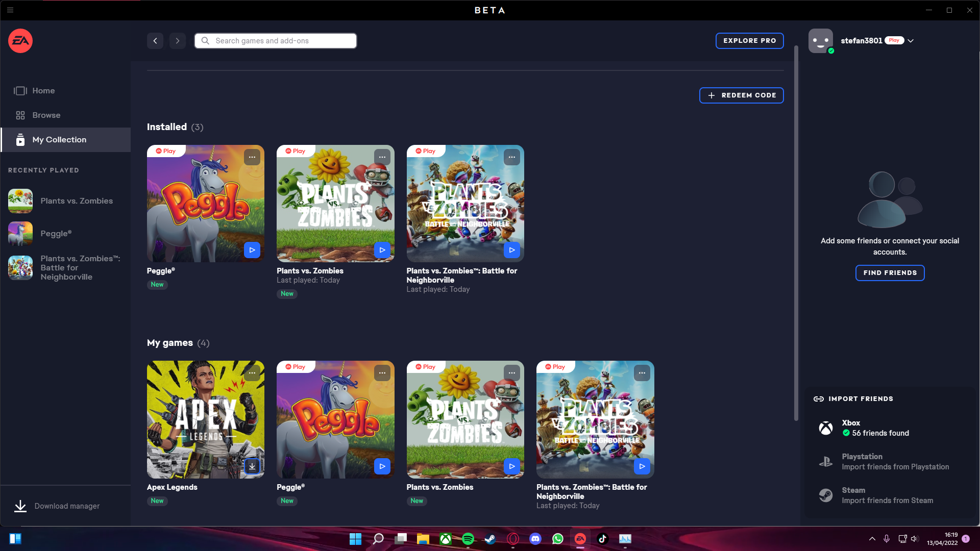Open the Apex Legends cover art
Viewport: 980px width, 551px height.
206,419
